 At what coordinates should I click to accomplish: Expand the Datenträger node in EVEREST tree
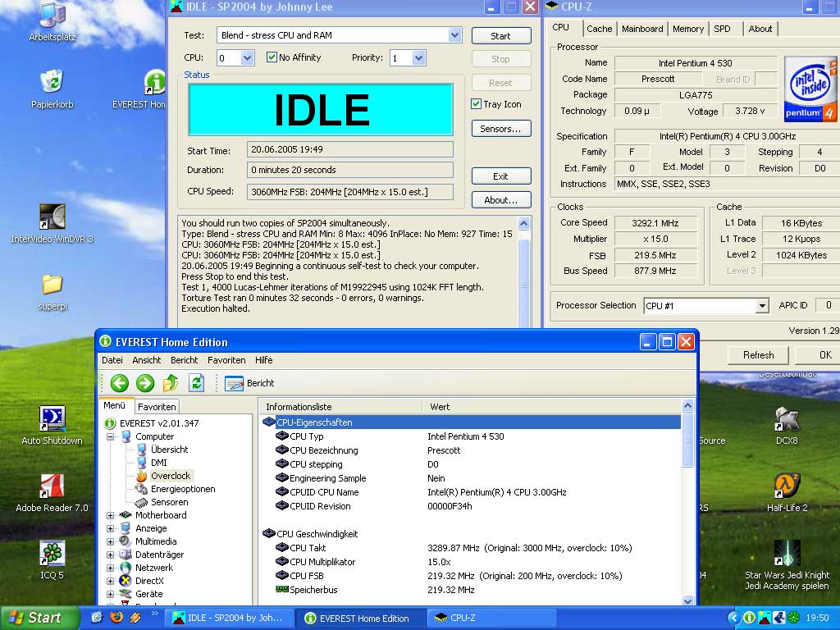point(111,555)
